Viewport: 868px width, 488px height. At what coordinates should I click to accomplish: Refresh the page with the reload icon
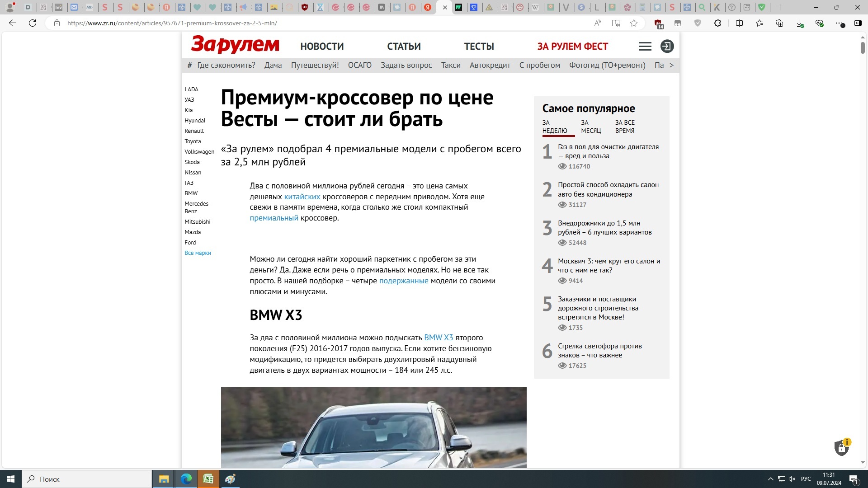pos(33,23)
